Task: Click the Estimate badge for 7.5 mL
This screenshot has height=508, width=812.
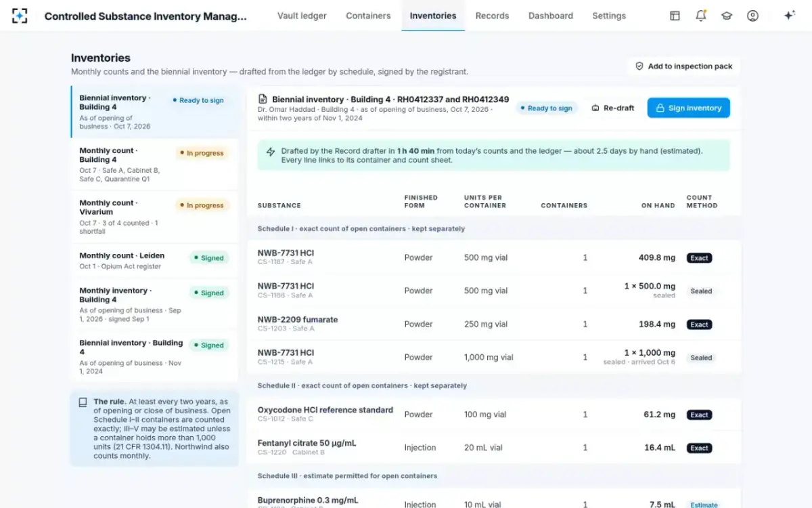Action: (704, 505)
